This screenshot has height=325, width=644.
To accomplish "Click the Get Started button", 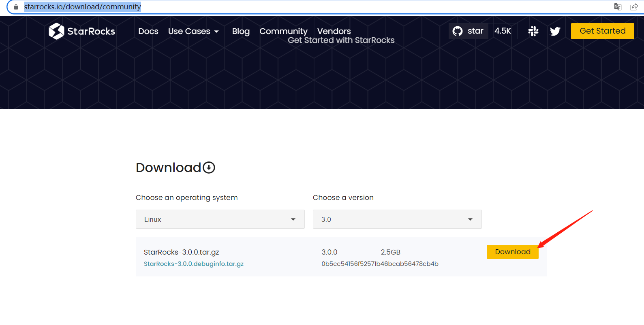I will click(602, 31).
